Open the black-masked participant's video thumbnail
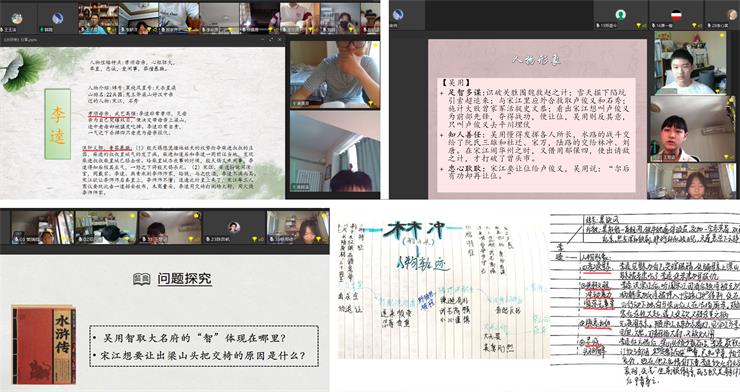The height and width of the screenshot is (392, 740). 340,19
